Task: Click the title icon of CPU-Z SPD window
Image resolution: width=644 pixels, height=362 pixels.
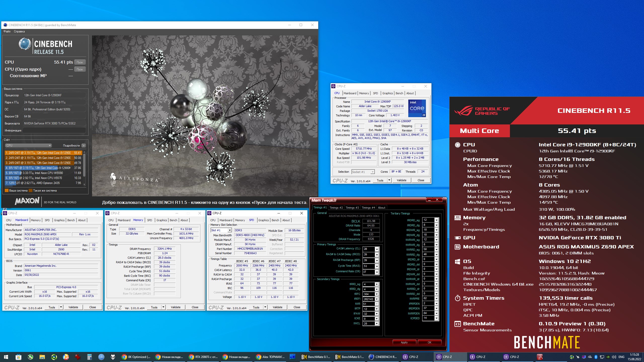Action: tap(209, 213)
